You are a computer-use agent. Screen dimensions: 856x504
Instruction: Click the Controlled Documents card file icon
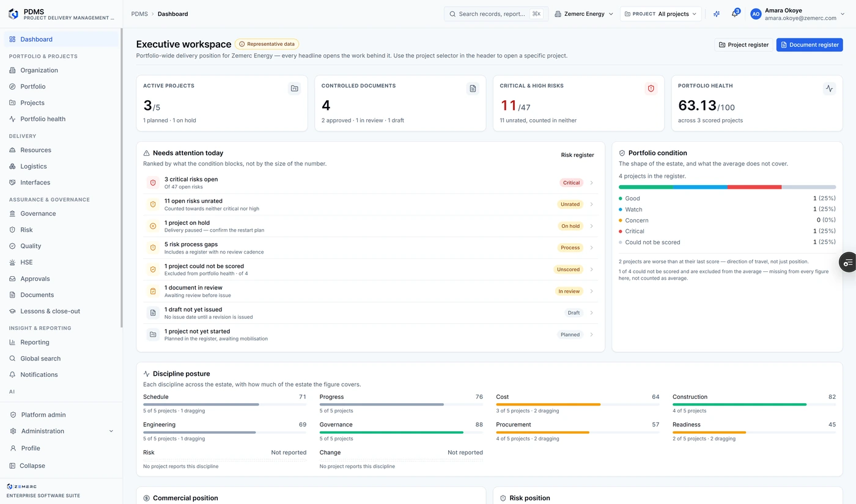(473, 89)
